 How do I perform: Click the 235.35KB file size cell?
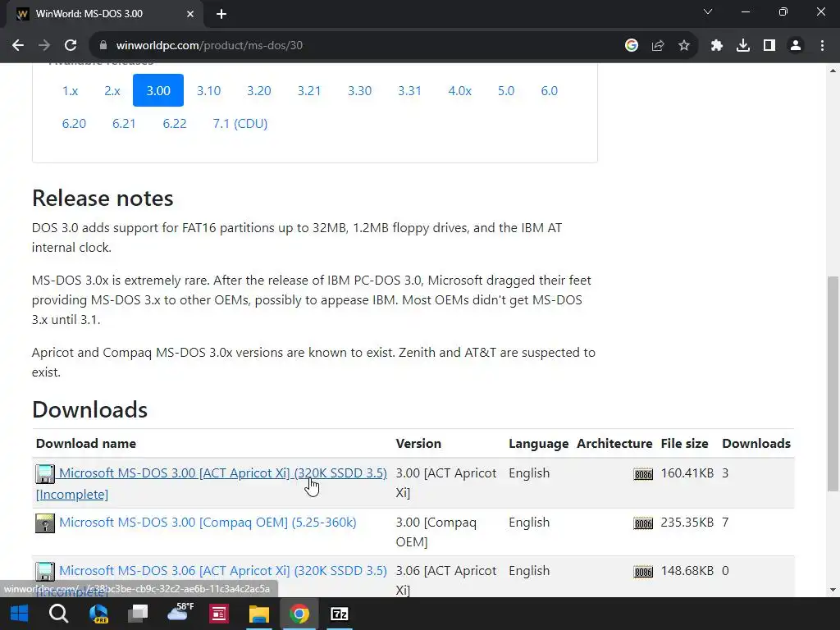(x=687, y=523)
